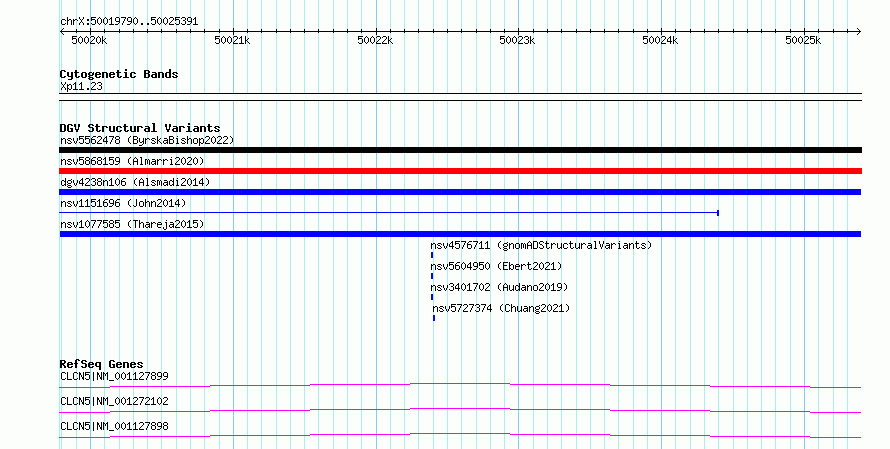Click the blue dgv4238n106 variant bar
890x449 pixels.
[x=460, y=192]
